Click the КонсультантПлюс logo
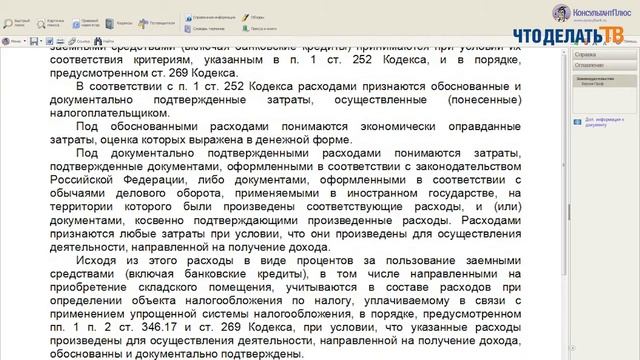 point(592,13)
